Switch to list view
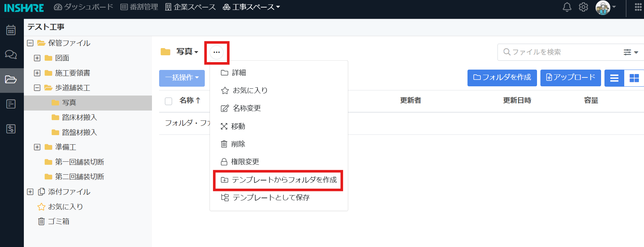This screenshot has width=644, height=247. point(614,78)
